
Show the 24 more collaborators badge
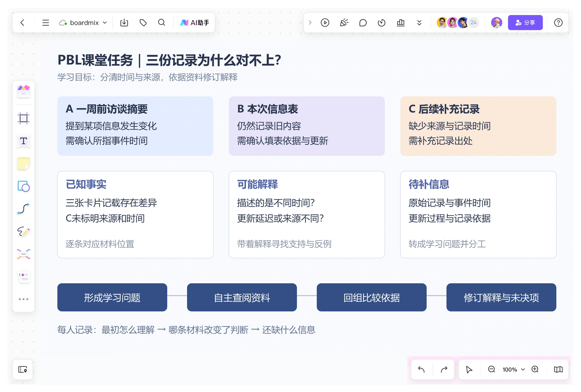click(474, 22)
